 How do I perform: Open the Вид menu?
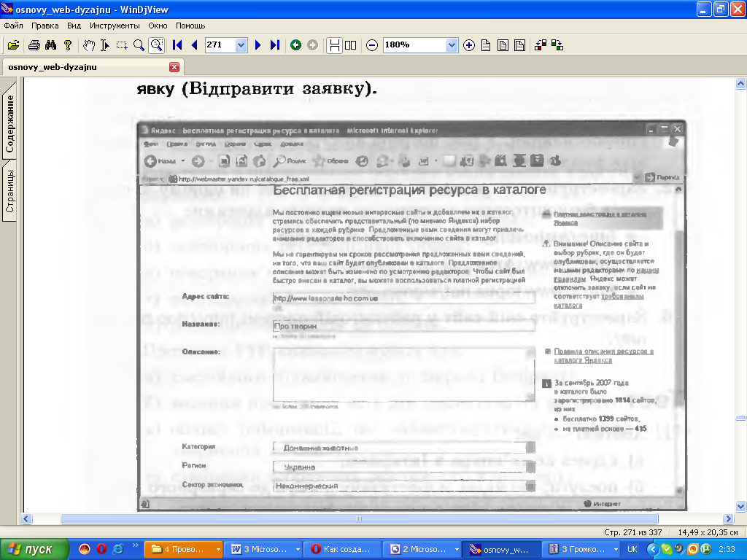point(74,26)
